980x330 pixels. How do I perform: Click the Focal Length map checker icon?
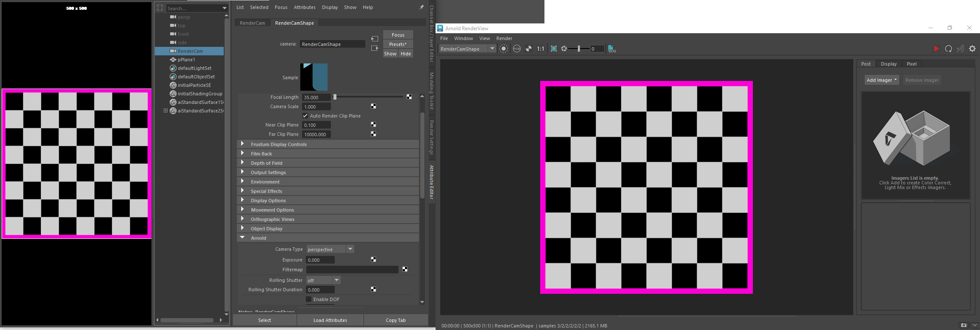pyautogui.click(x=409, y=97)
